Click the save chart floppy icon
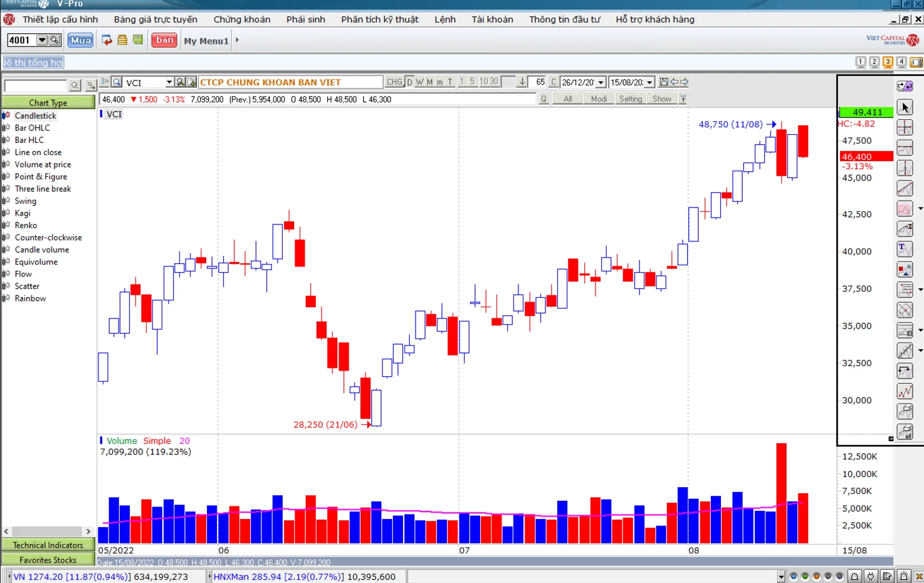Viewport: 924px width, 583px height. coord(664,82)
